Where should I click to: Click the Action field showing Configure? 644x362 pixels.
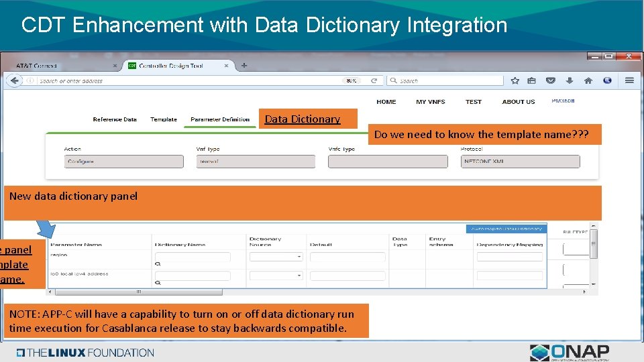click(123, 162)
